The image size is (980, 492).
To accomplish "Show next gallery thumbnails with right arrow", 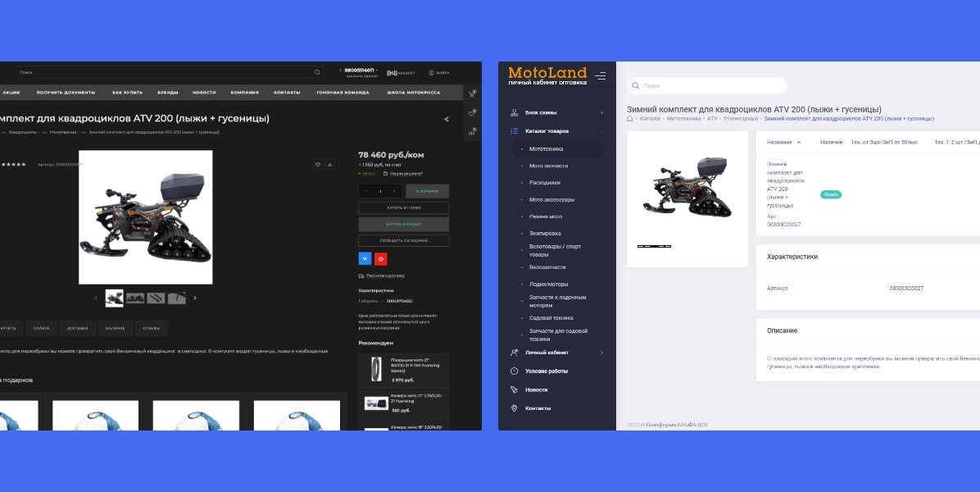I will pyautogui.click(x=195, y=298).
